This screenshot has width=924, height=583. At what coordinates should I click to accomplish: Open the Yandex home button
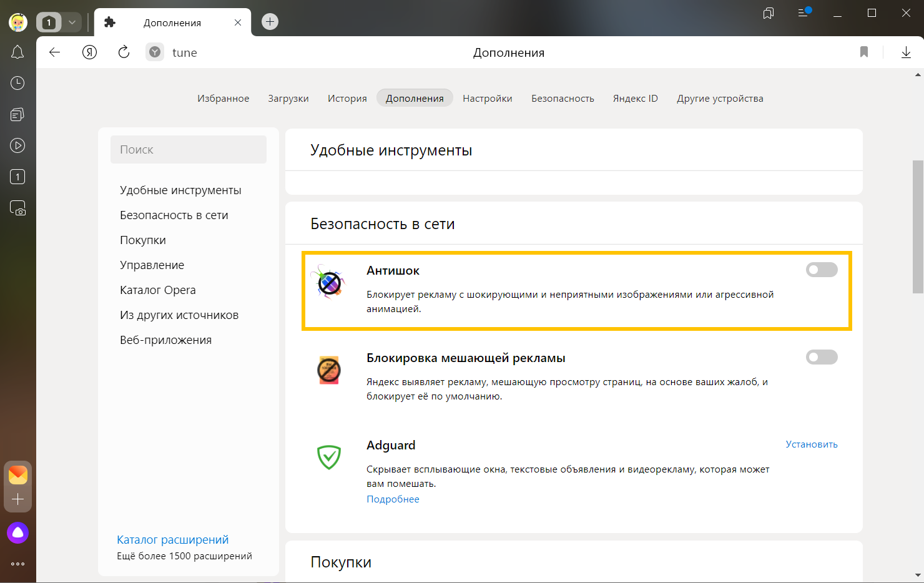click(x=90, y=52)
